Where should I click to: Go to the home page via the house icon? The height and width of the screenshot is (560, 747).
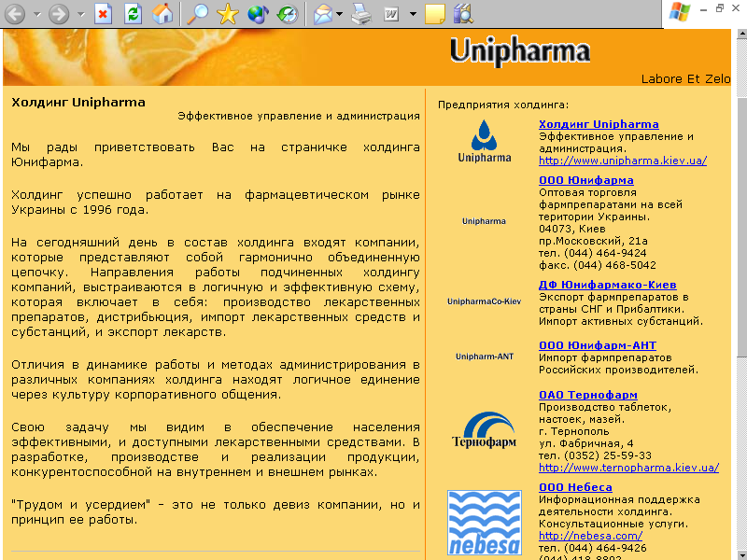[x=162, y=14]
